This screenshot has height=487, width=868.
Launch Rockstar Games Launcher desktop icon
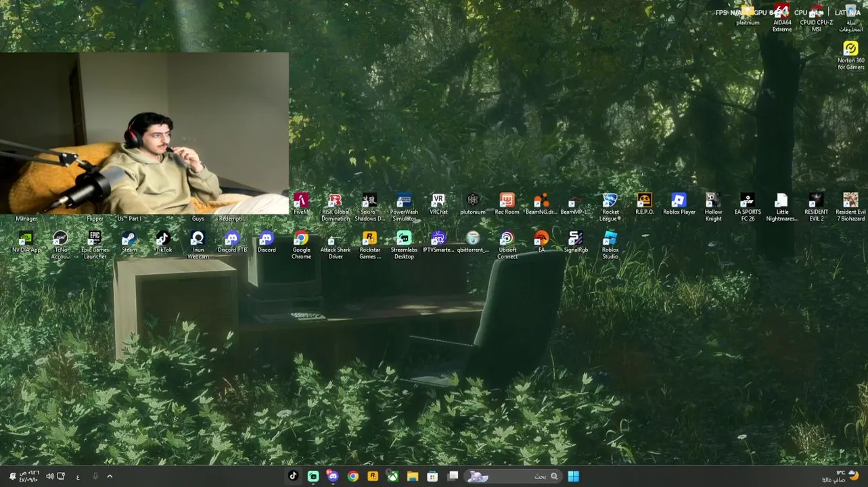[369, 238]
